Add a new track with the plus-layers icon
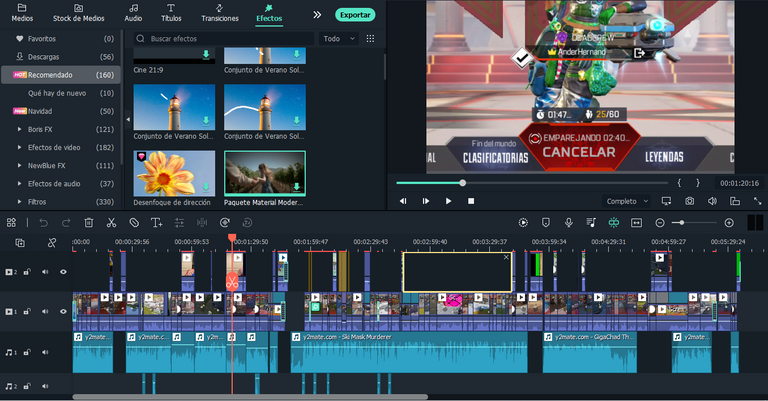This screenshot has height=401, width=768. (x=20, y=243)
